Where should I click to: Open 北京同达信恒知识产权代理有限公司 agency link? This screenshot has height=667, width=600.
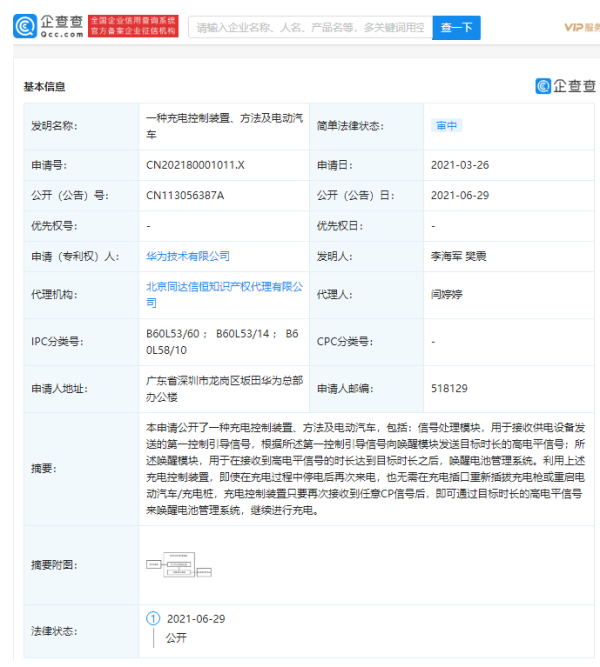(224, 295)
